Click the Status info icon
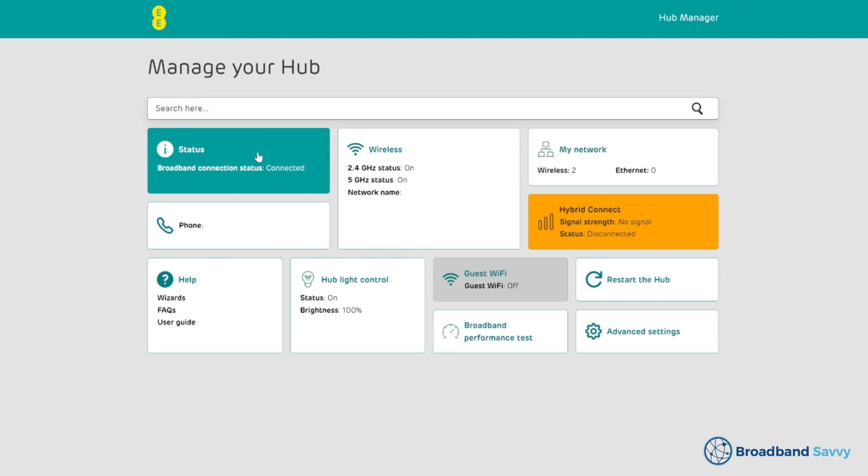The height and width of the screenshot is (476, 868). (x=165, y=149)
